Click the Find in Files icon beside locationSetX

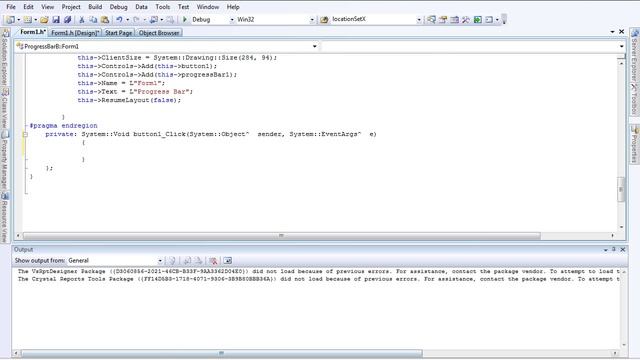(324, 20)
